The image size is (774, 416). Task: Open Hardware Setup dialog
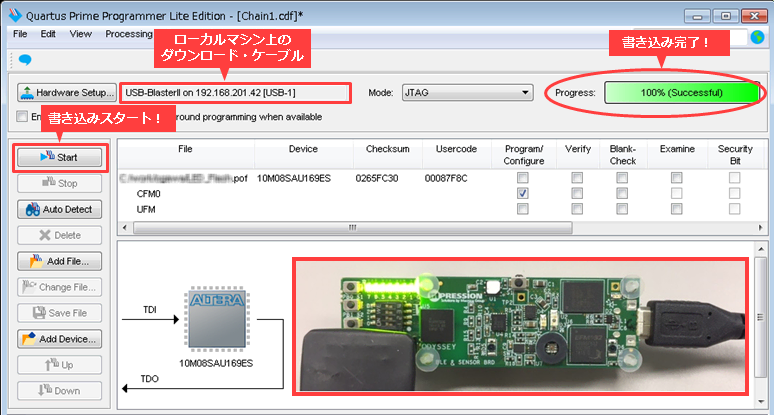click(67, 92)
